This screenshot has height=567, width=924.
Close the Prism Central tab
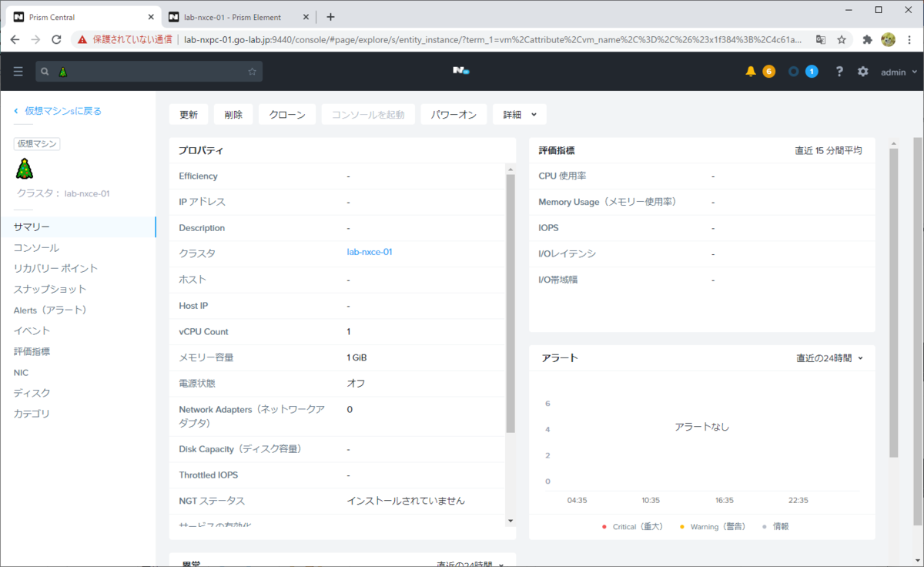tap(150, 17)
